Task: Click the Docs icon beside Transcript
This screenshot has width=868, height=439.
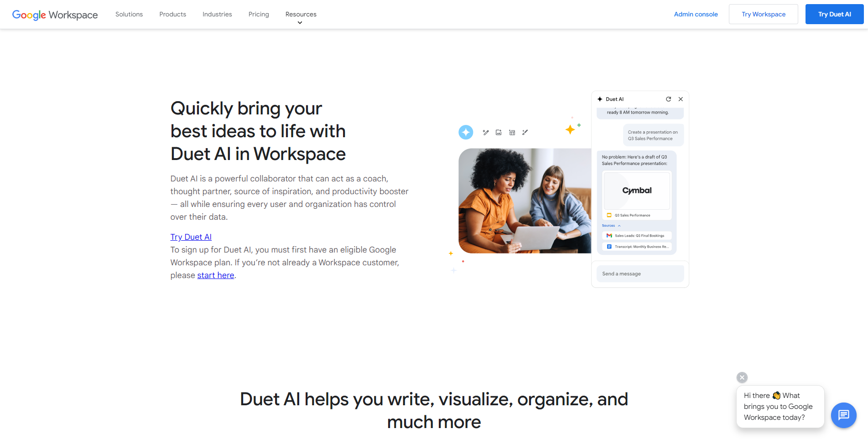Action: pyautogui.click(x=609, y=247)
